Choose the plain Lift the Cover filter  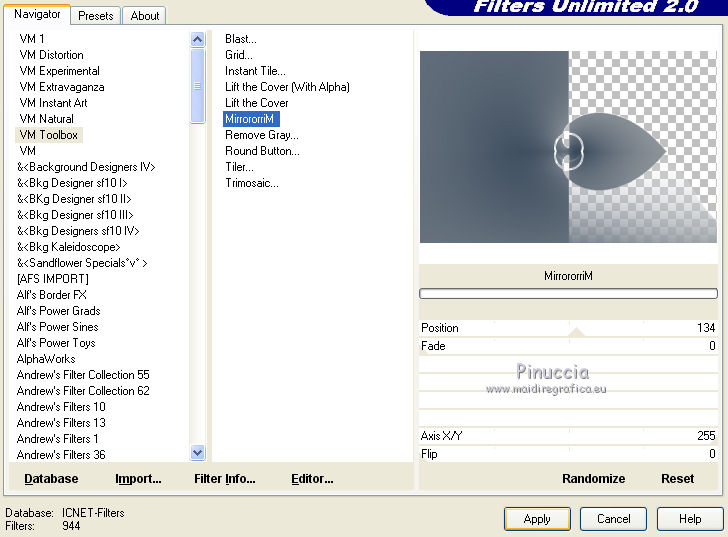257,103
